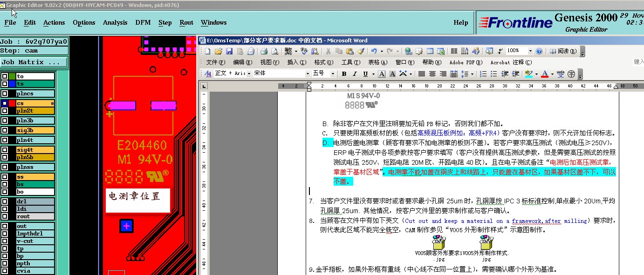Click the green color box of layer to
This screenshot has width=644, height=275.
coord(12,76)
